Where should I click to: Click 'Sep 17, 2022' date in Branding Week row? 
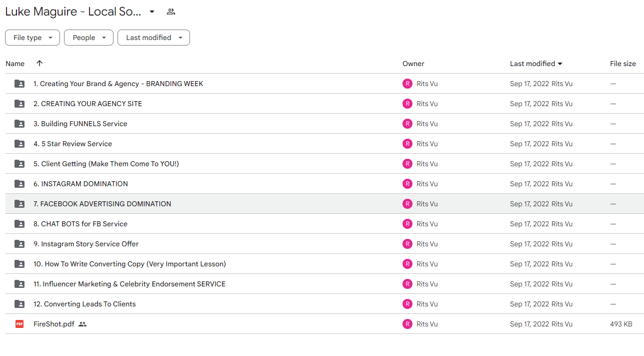coord(529,84)
